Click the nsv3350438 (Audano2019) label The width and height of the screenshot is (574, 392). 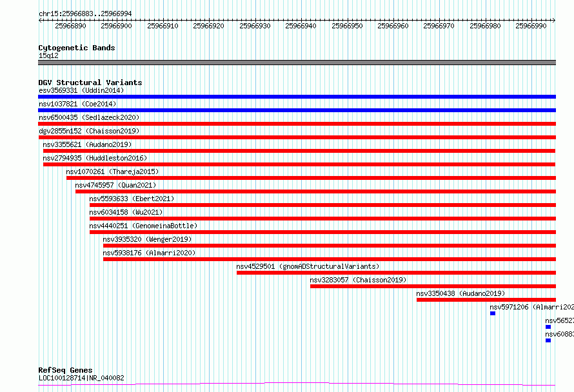tap(460, 293)
